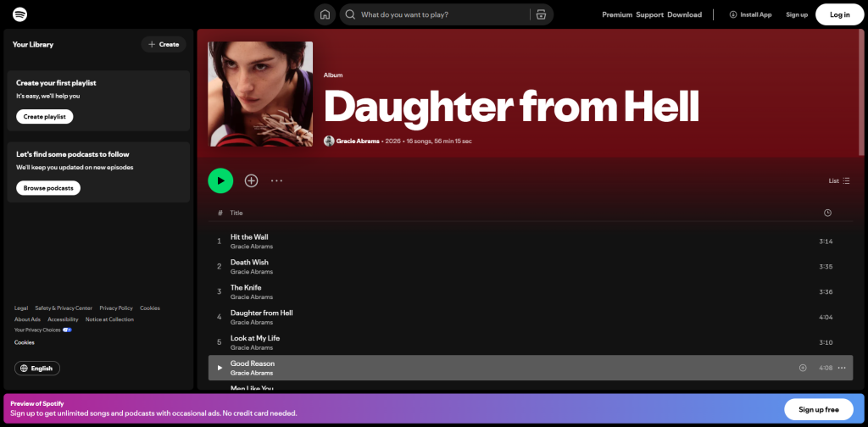Click the 4:04 duration value
Screen dimensions: 868x427
pyautogui.click(x=826, y=318)
